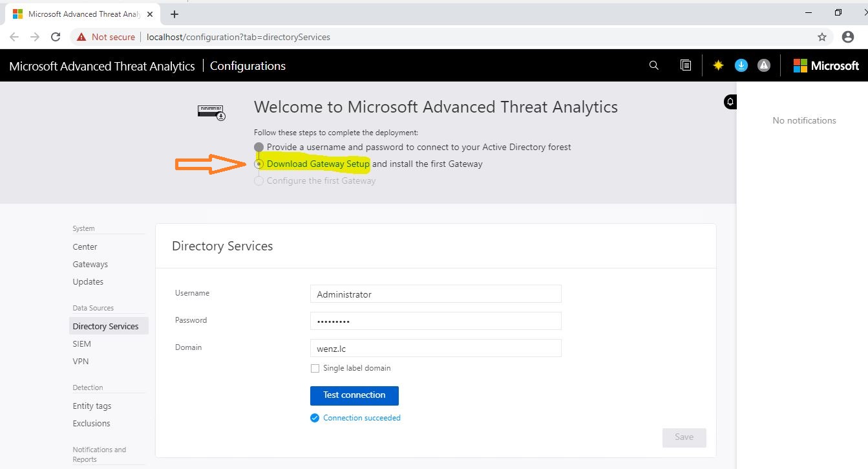Bookmark this page with the star
The width and height of the screenshot is (868, 469).
(x=822, y=37)
